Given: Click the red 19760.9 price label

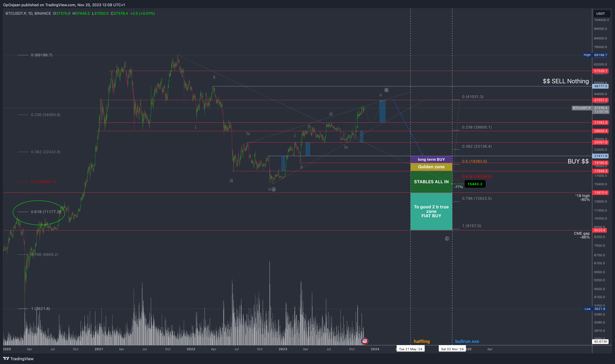Looking at the screenshot, I should point(601,163).
